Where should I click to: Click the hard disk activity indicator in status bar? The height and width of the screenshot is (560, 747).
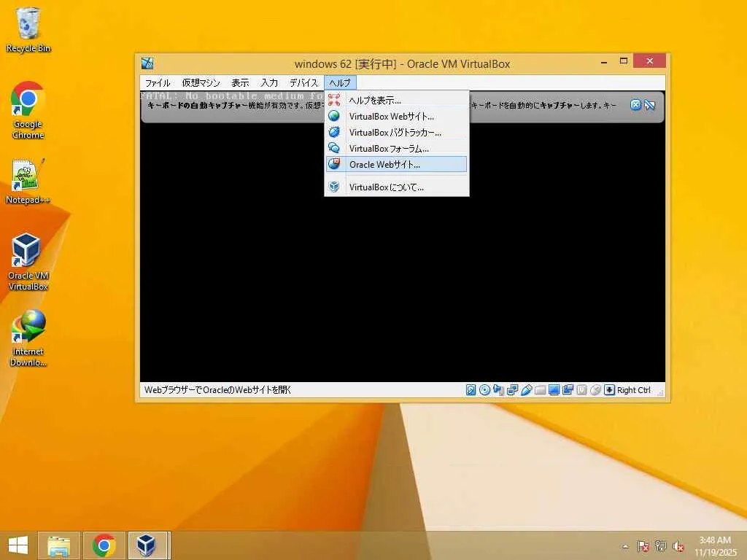click(471, 390)
